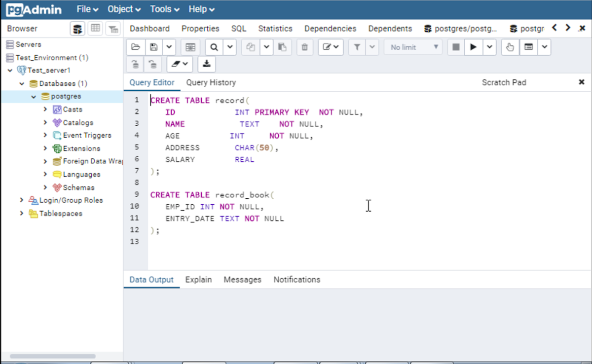Click the Browser panel horizontal scrollbar

coord(52,356)
